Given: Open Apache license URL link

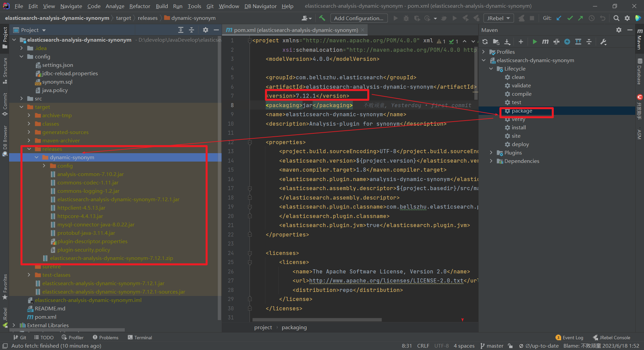Looking at the screenshot, I should (x=386, y=281).
